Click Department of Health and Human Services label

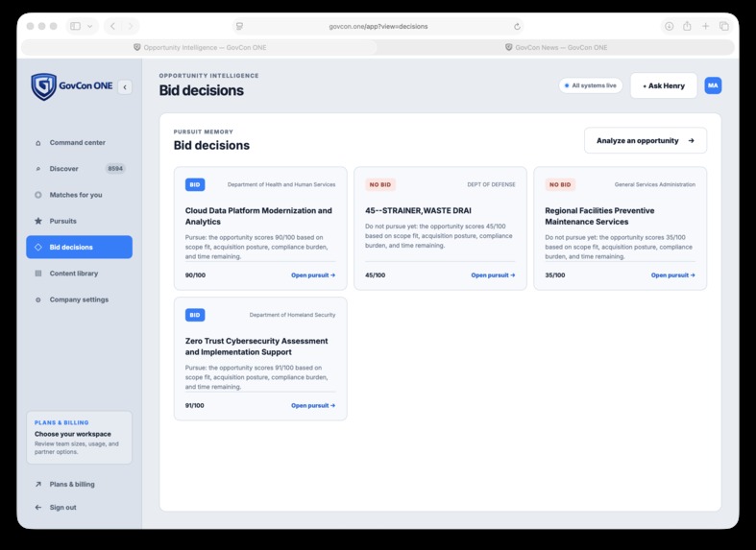(x=281, y=184)
